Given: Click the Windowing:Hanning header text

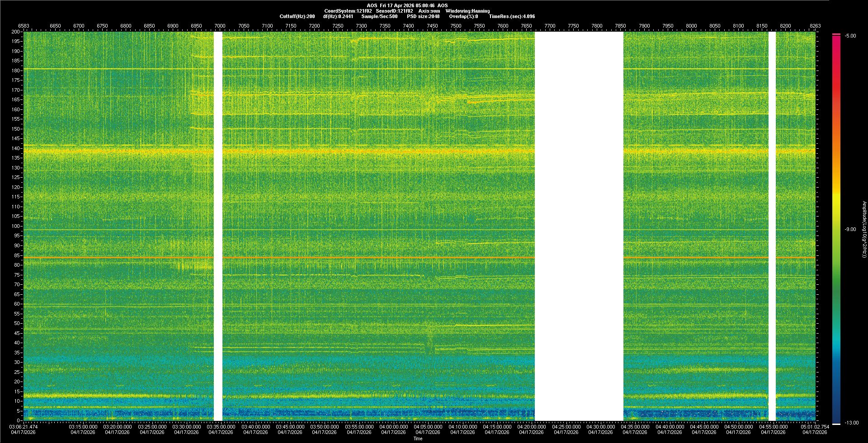Looking at the screenshot, I should click(467, 11).
